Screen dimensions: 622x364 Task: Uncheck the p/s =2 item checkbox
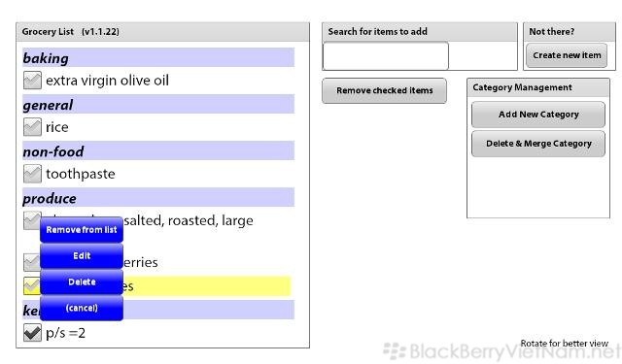click(32, 332)
